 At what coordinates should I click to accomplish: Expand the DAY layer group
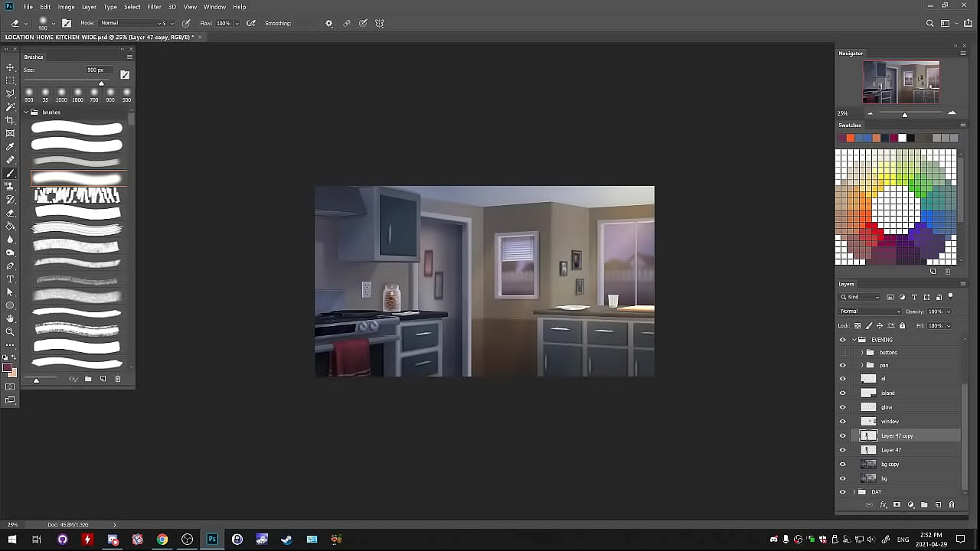tap(854, 492)
